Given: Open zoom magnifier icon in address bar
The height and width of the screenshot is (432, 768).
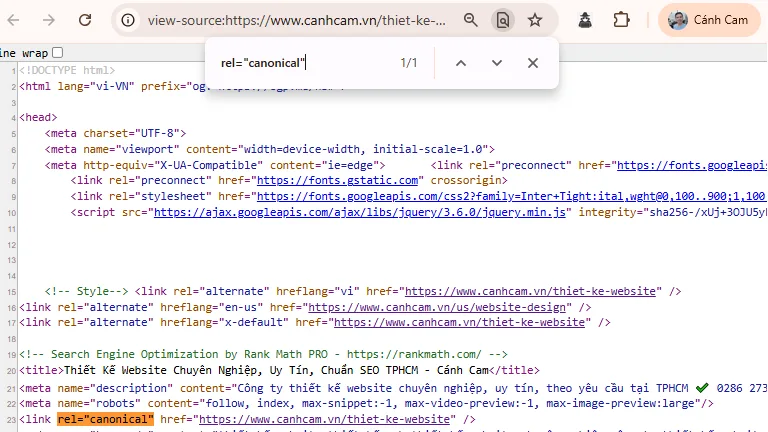Looking at the screenshot, I should click(x=471, y=20).
